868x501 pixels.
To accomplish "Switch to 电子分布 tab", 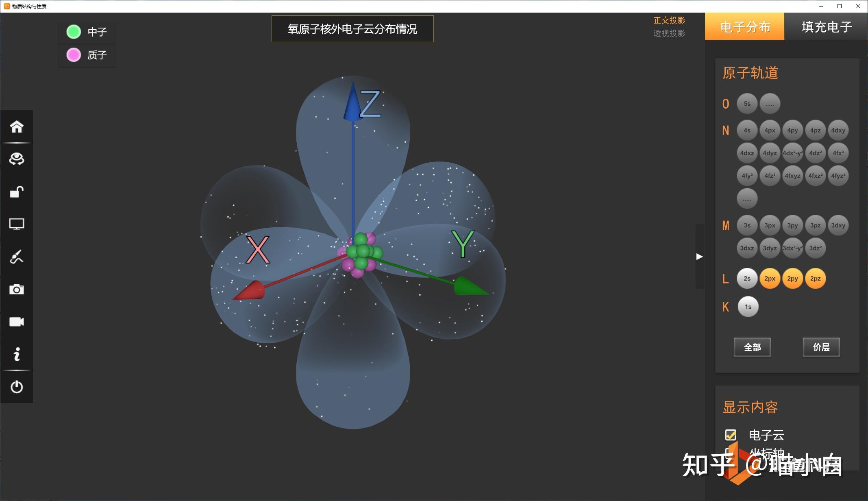I will pyautogui.click(x=745, y=27).
